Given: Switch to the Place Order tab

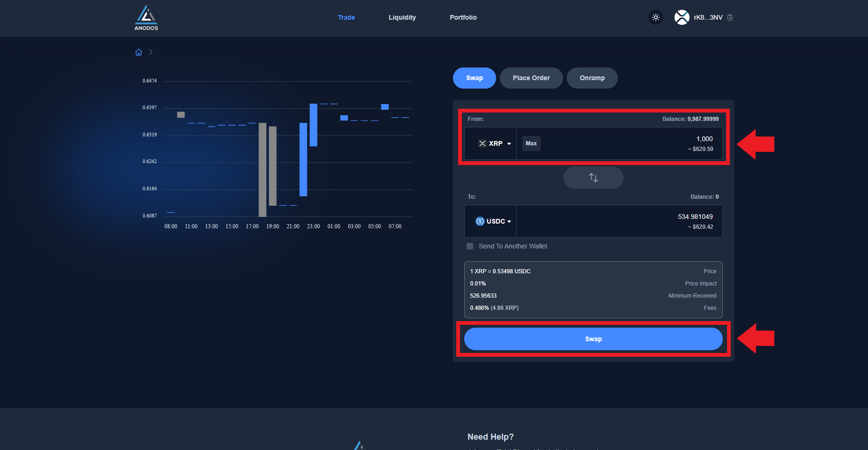Looking at the screenshot, I should 531,78.
